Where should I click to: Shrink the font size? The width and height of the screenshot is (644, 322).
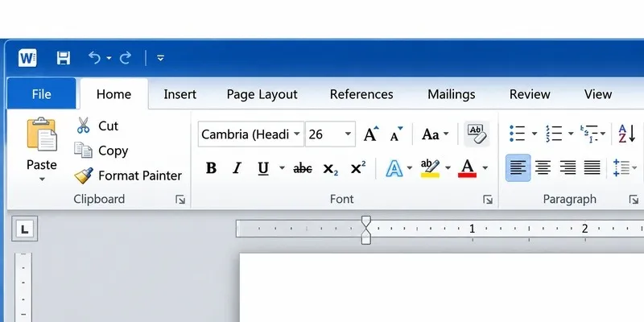(x=396, y=134)
